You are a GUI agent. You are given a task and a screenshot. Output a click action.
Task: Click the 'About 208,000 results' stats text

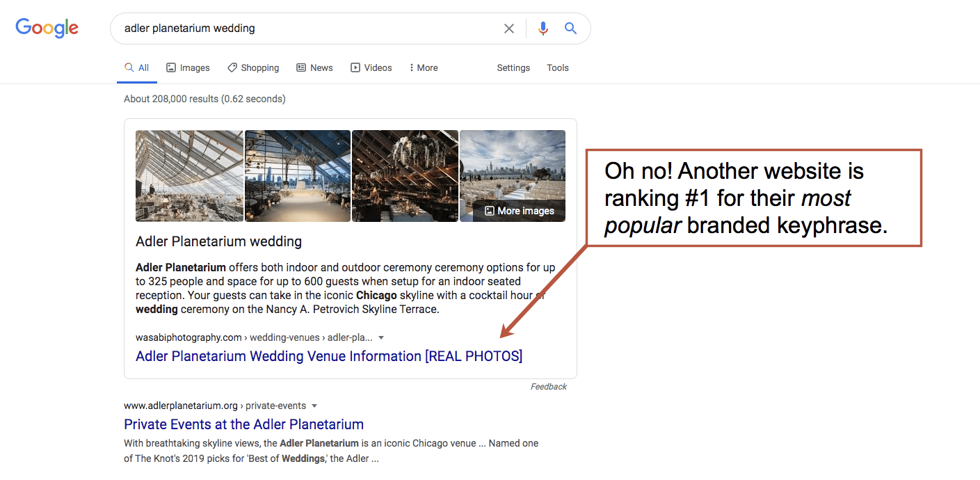point(204,99)
